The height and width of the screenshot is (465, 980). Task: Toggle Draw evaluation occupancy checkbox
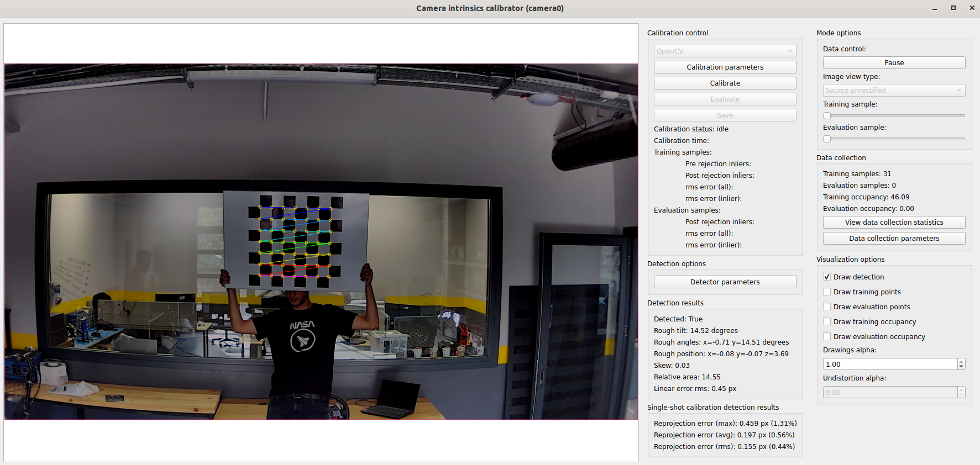(827, 337)
